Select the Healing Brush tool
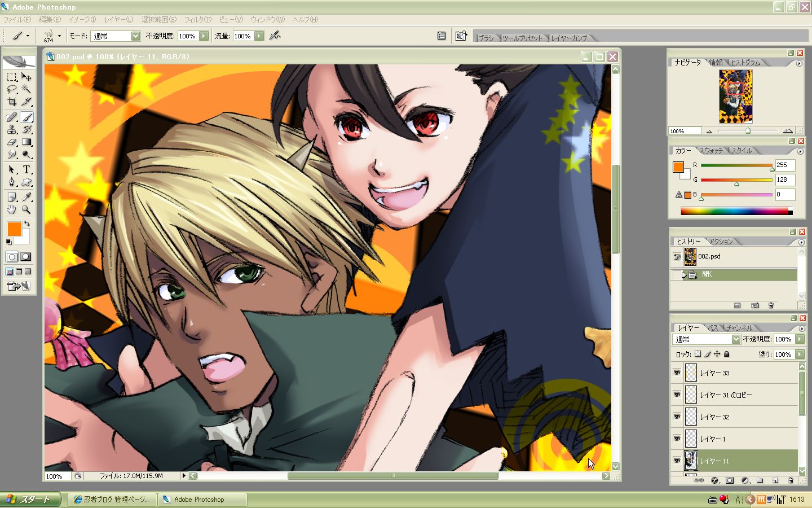The width and height of the screenshot is (812, 508). (12, 117)
